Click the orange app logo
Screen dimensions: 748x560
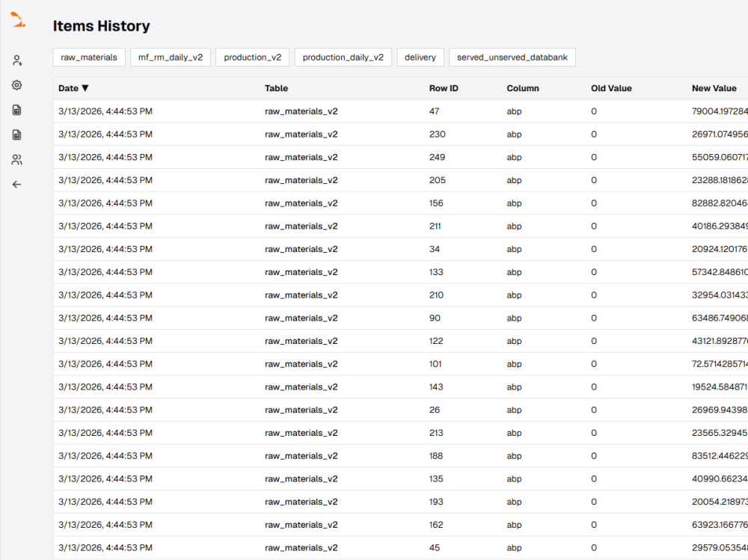point(18,20)
